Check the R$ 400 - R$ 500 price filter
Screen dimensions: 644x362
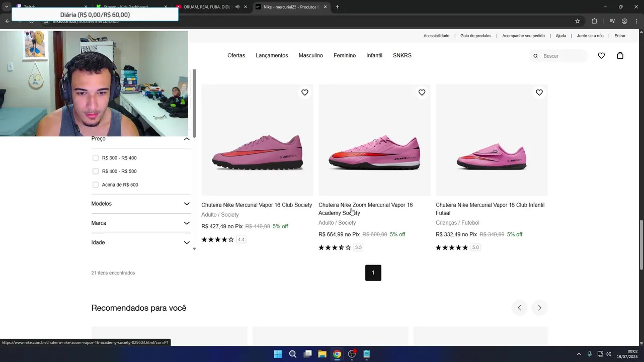[96, 171]
